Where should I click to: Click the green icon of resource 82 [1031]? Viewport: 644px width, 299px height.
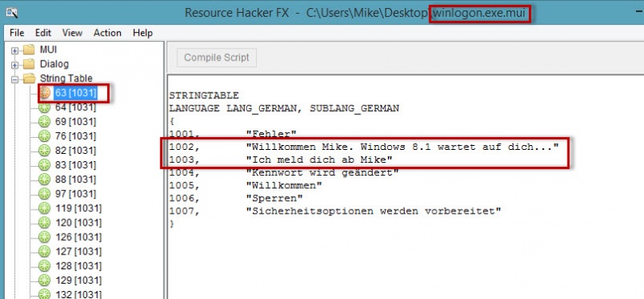click(x=45, y=151)
